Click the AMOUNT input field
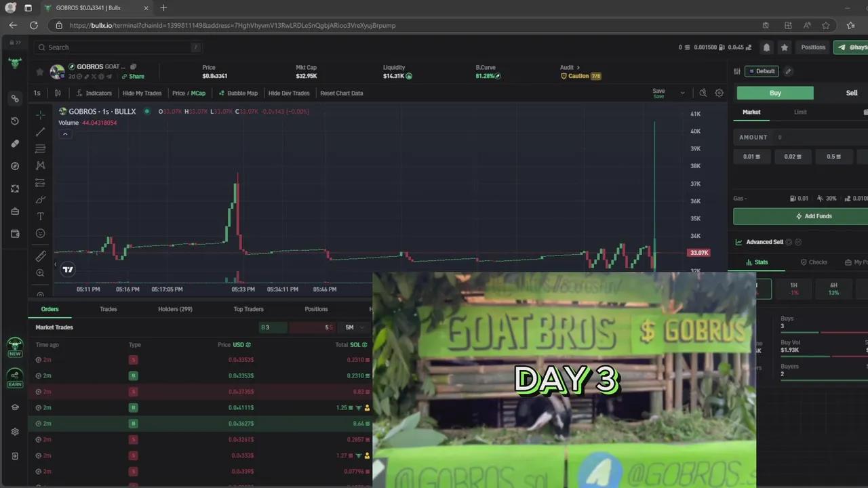868x488 pixels. [x=801, y=137]
